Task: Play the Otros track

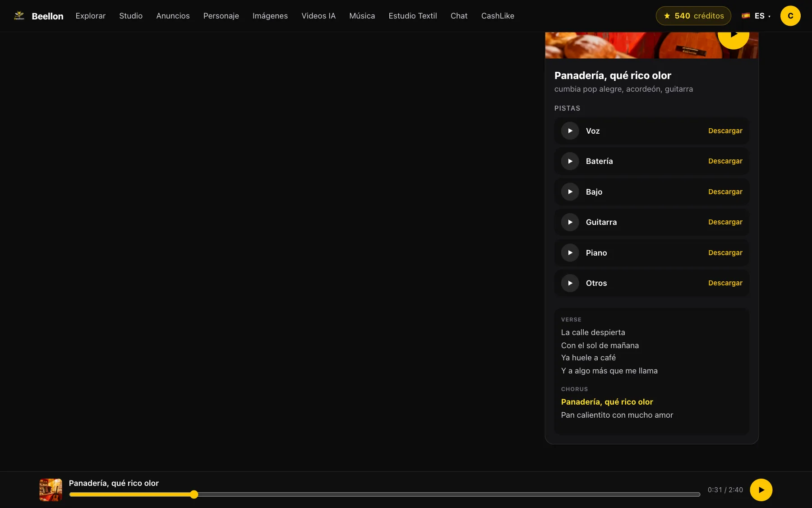Action: tap(570, 283)
